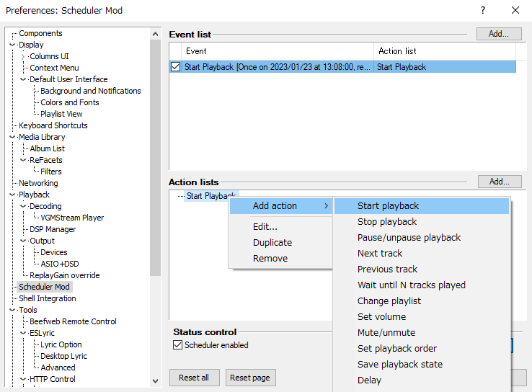Select Mute/unmute action

[x=422, y=333]
